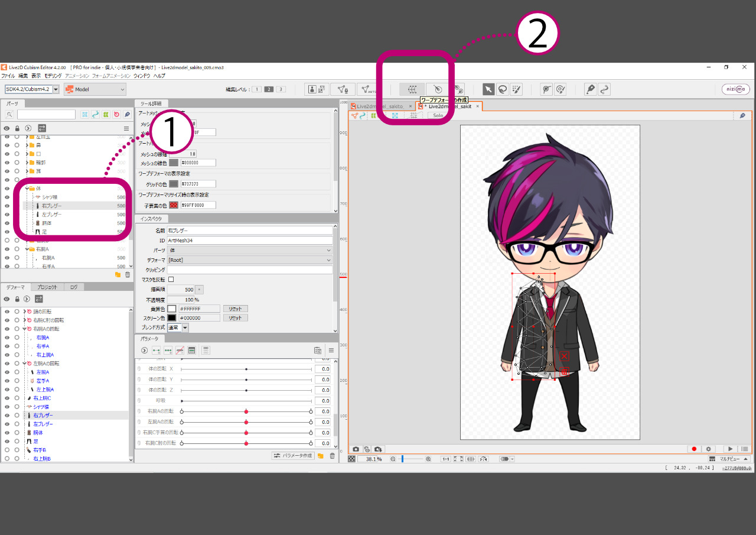The width and height of the screenshot is (756, 535).
Task: Hide the 右ブレザー part via eye icon
Action: pos(7,206)
